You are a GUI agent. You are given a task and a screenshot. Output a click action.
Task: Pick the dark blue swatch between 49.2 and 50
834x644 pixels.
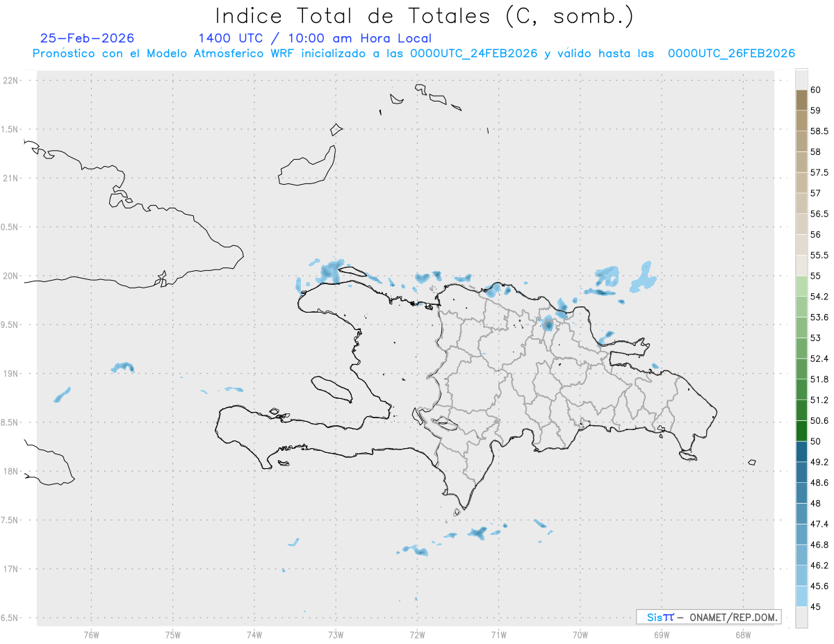[x=801, y=452]
